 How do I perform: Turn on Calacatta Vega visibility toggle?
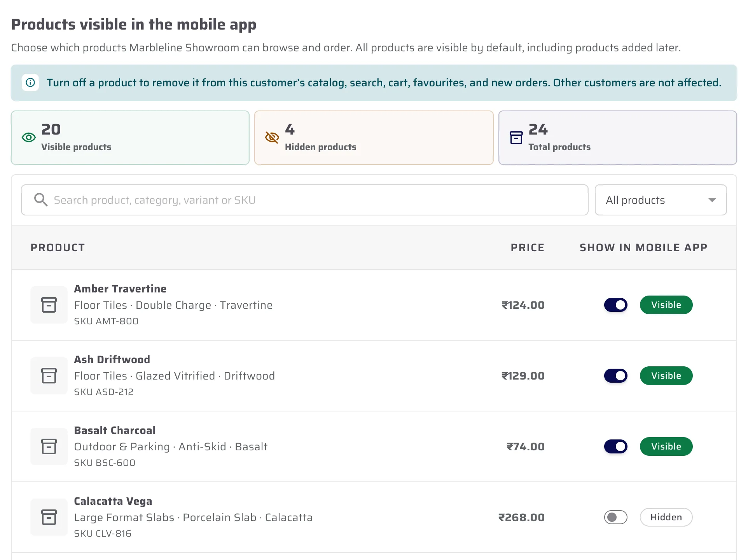pos(616,517)
